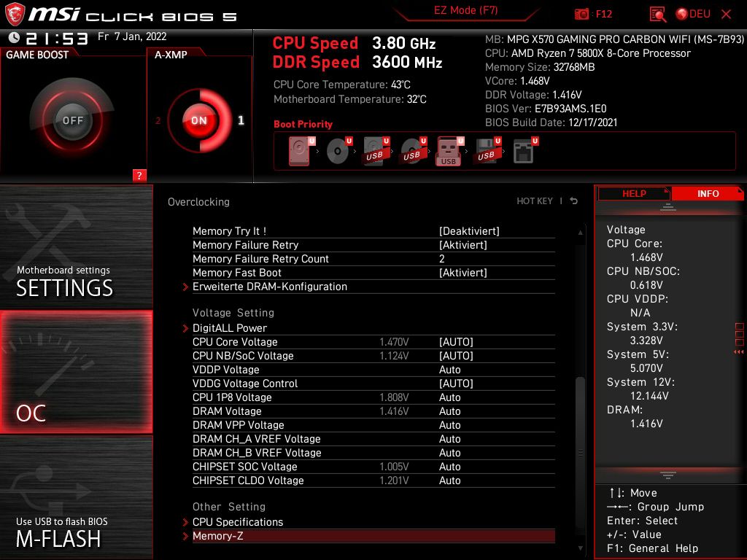
Task: Edit the DRAM CH_A VREF Voltage field
Action: (449, 438)
